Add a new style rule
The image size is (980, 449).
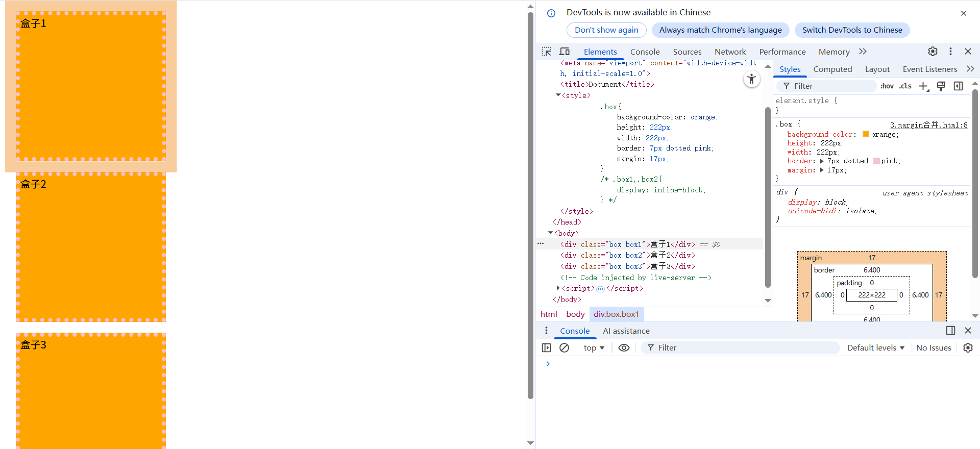[924, 86]
